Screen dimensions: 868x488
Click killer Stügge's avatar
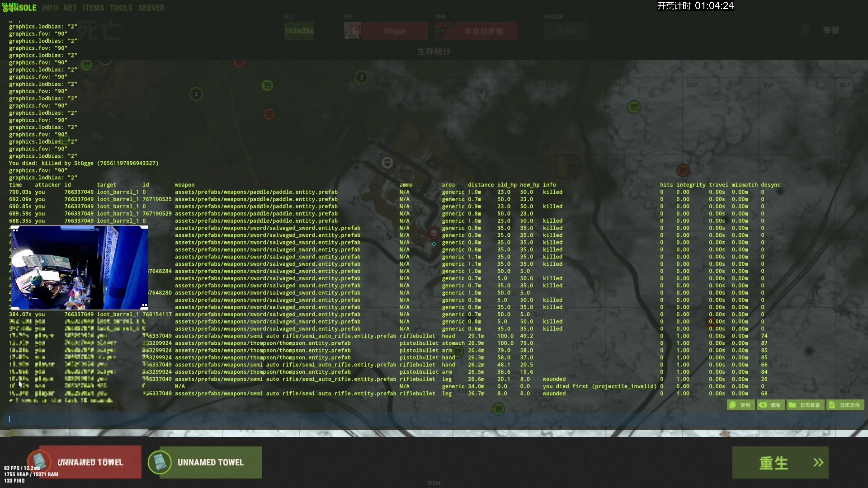[352, 31]
